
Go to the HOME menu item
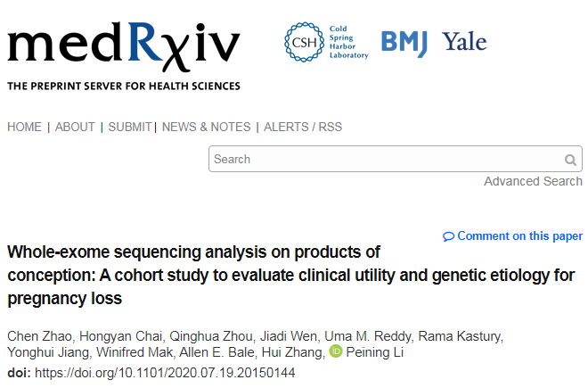coord(24,127)
